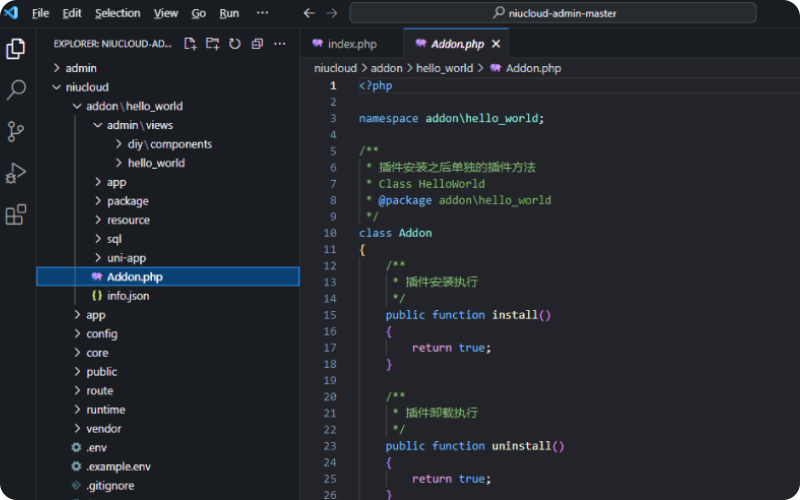Close the Addon.php editor tab
Viewport: 800px width, 500px height.
(496, 44)
